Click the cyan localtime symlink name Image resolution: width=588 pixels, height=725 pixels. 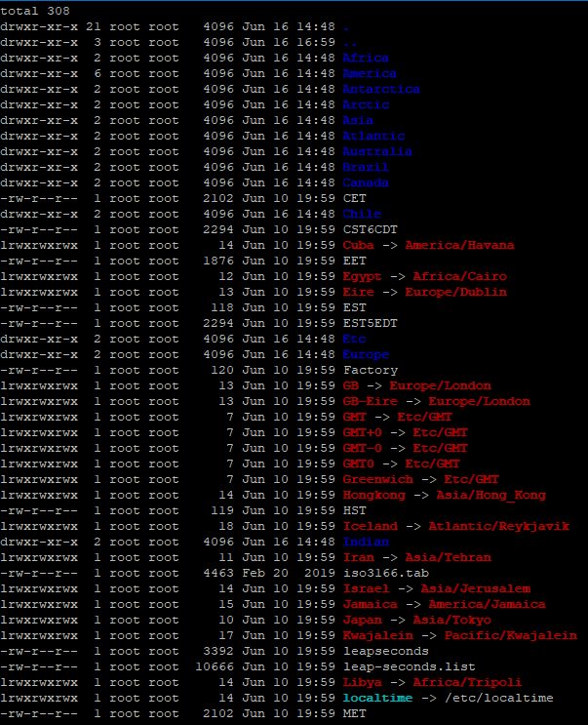click(x=377, y=698)
